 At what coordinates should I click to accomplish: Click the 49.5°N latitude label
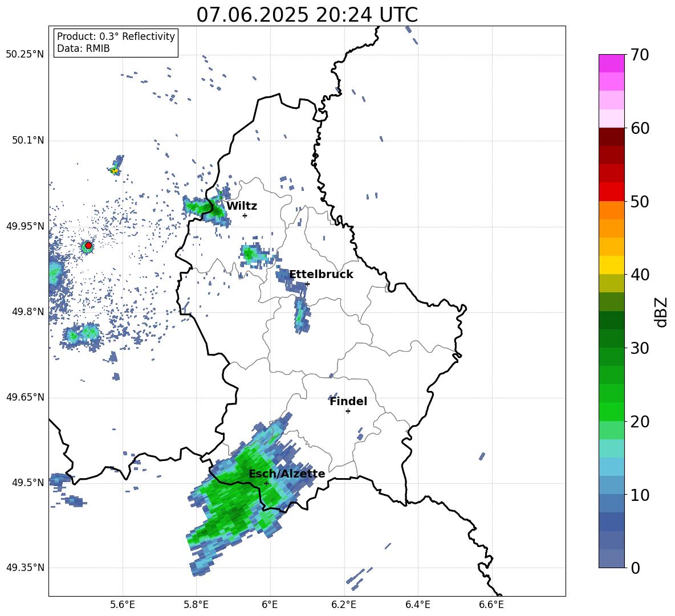tap(28, 483)
